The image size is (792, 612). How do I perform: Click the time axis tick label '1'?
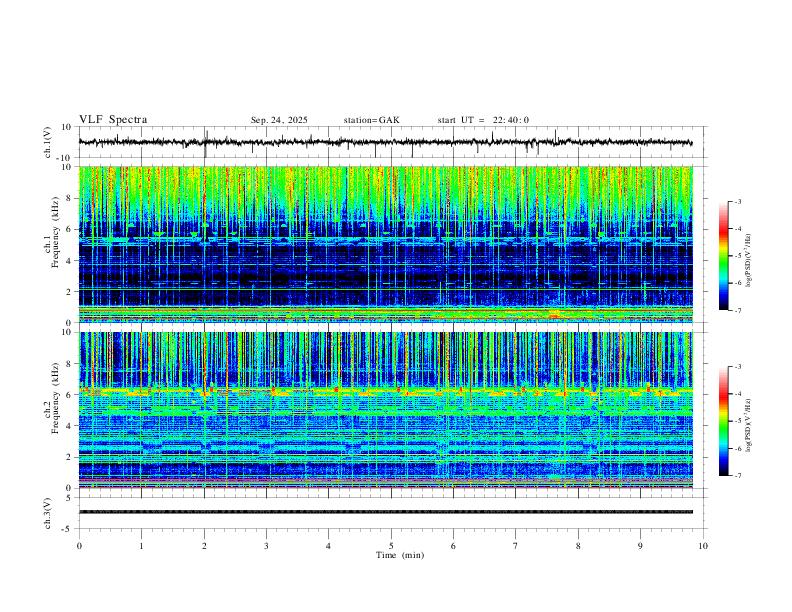coord(141,546)
